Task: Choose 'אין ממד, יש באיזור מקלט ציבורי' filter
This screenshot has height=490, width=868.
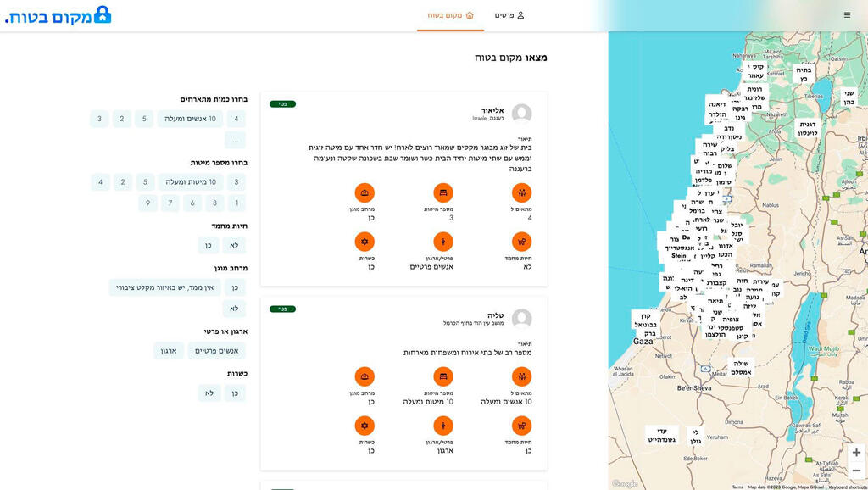Action: [x=164, y=287]
